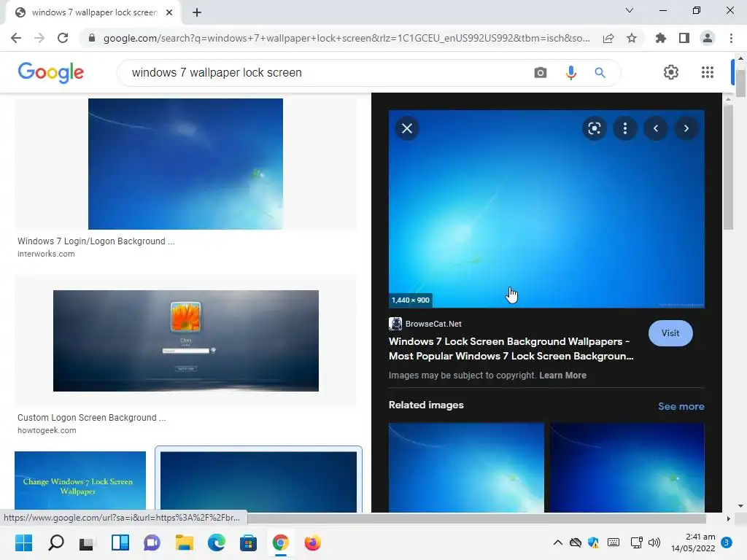
Task: Open Chat from the taskbar
Action: pyautogui.click(x=152, y=542)
